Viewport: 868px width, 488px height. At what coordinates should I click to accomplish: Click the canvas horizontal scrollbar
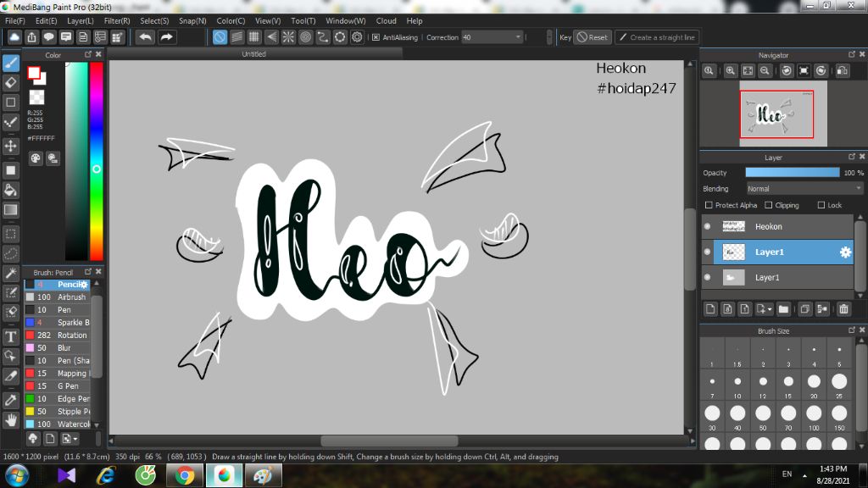tap(389, 441)
